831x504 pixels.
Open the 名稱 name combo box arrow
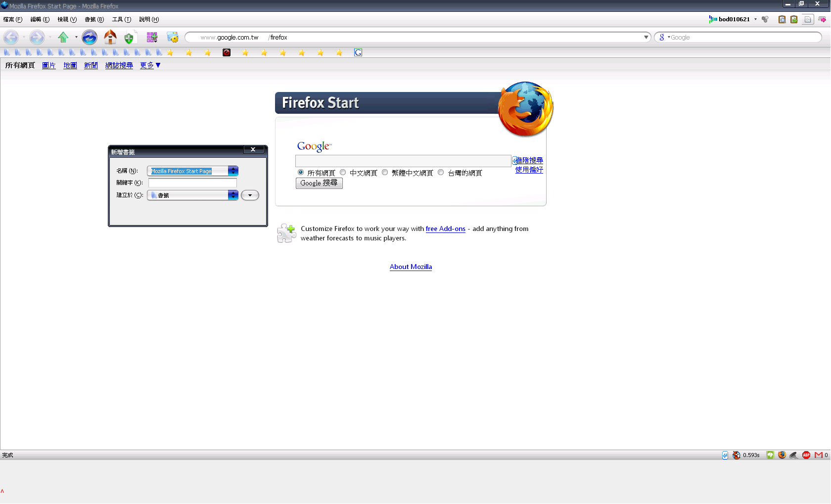point(233,171)
